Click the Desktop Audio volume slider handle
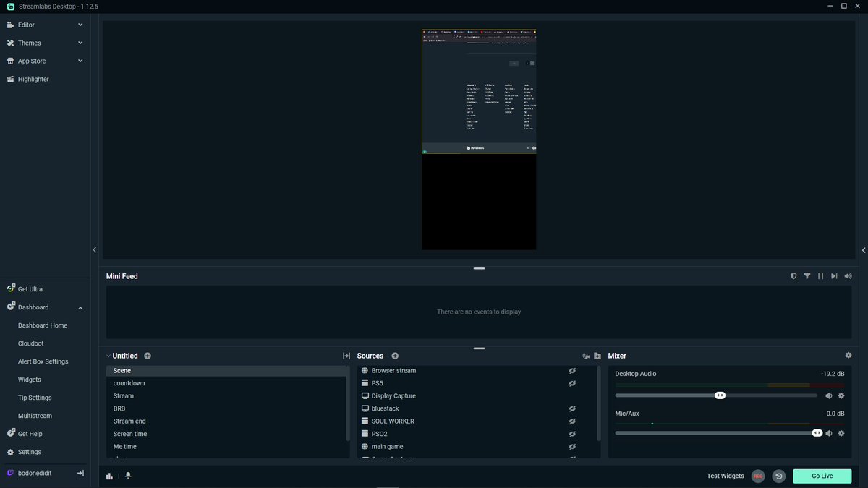Image resolution: width=868 pixels, height=488 pixels. [x=720, y=395]
